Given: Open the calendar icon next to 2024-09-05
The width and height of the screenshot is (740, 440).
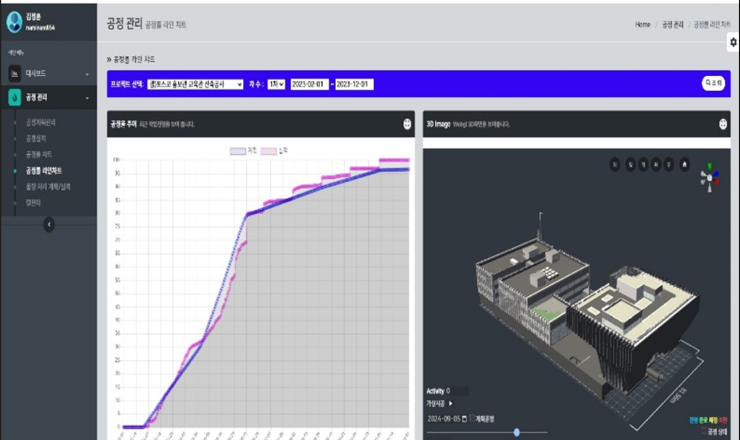Looking at the screenshot, I should pyautogui.click(x=464, y=418).
